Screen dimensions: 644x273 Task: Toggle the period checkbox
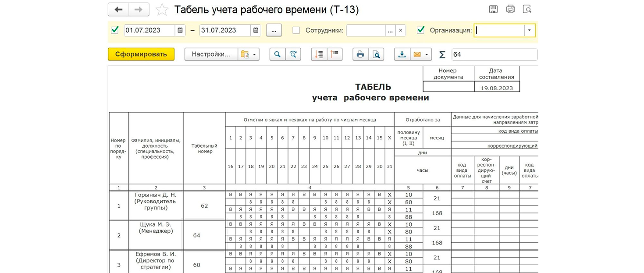(115, 30)
